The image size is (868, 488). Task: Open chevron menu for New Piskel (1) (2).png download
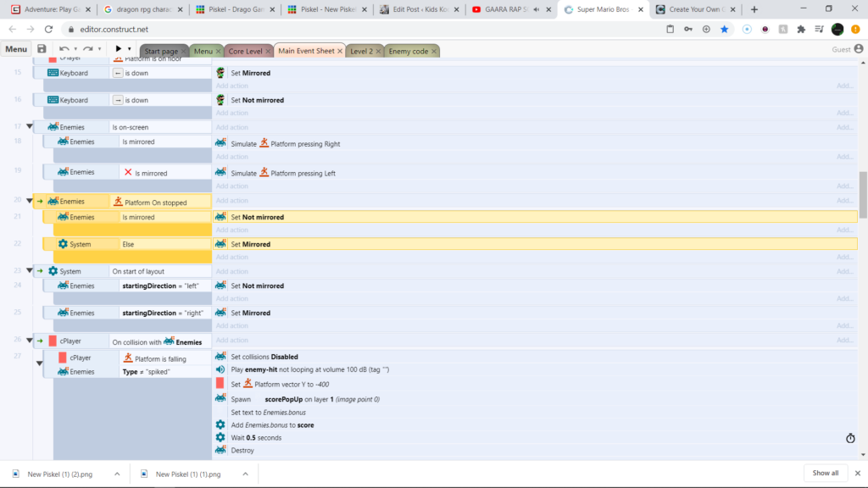(x=117, y=474)
